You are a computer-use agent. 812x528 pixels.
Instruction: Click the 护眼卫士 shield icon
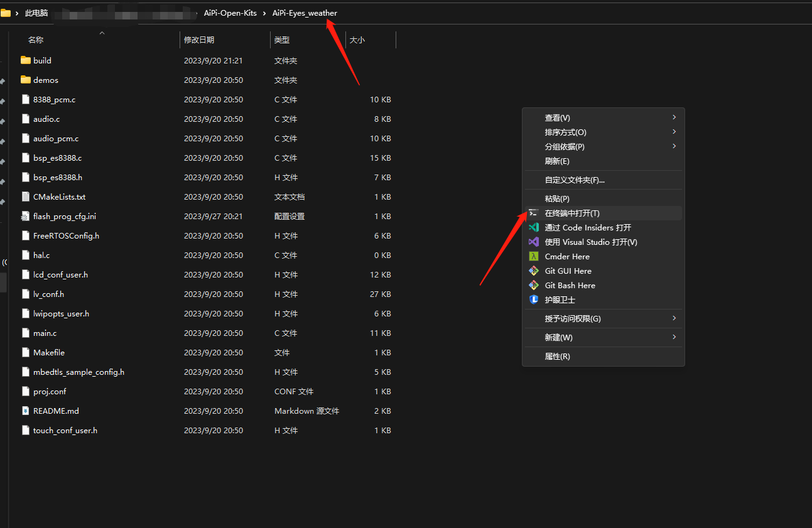point(533,299)
